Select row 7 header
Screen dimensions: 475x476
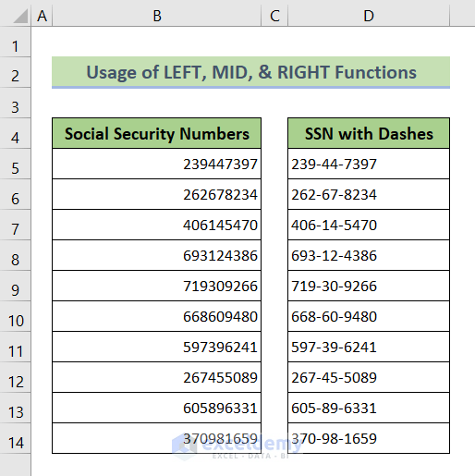(16, 225)
